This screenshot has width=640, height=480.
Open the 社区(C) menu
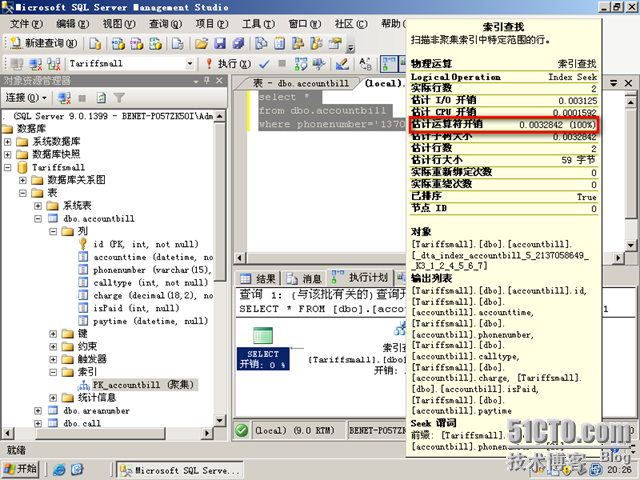pyautogui.click(x=351, y=24)
